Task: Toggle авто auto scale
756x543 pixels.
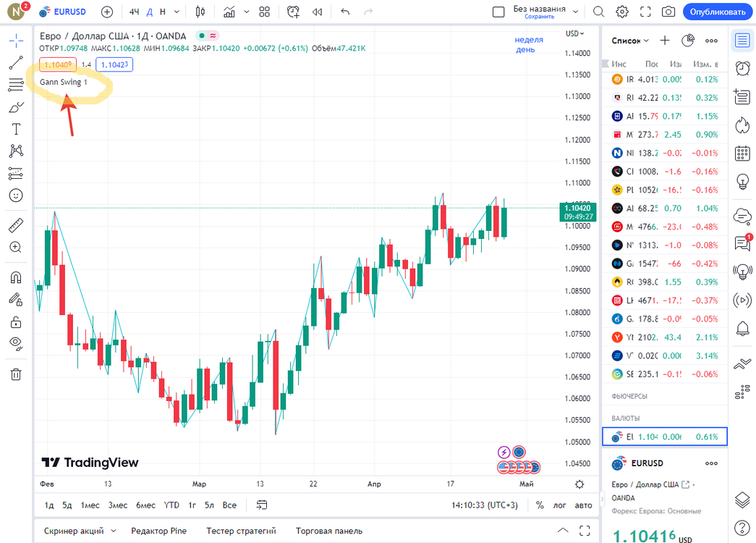Action: 583,505
